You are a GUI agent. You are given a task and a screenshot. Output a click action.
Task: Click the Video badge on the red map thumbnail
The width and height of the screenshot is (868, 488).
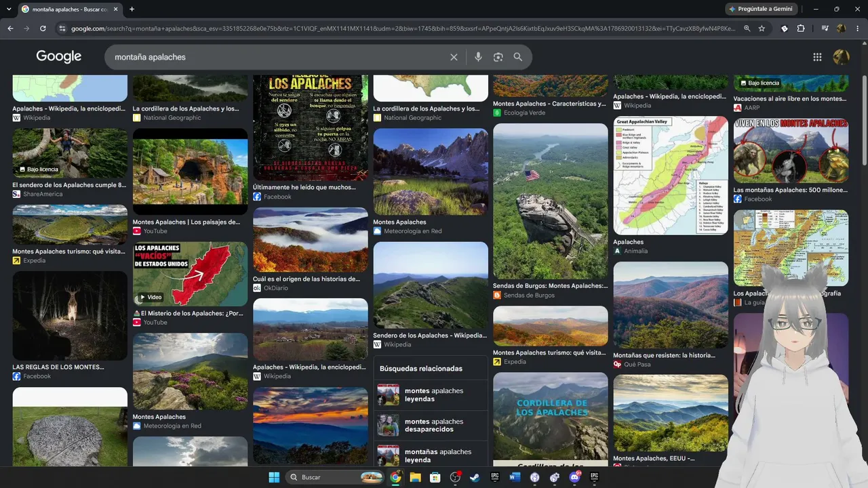click(151, 298)
